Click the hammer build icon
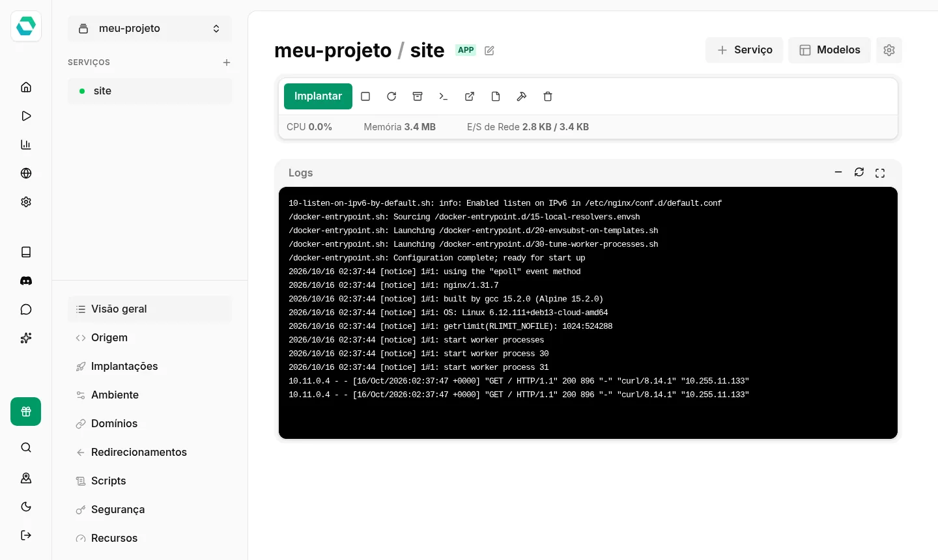The width and height of the screenshot is (938, 560). click(x=522, y=96)
